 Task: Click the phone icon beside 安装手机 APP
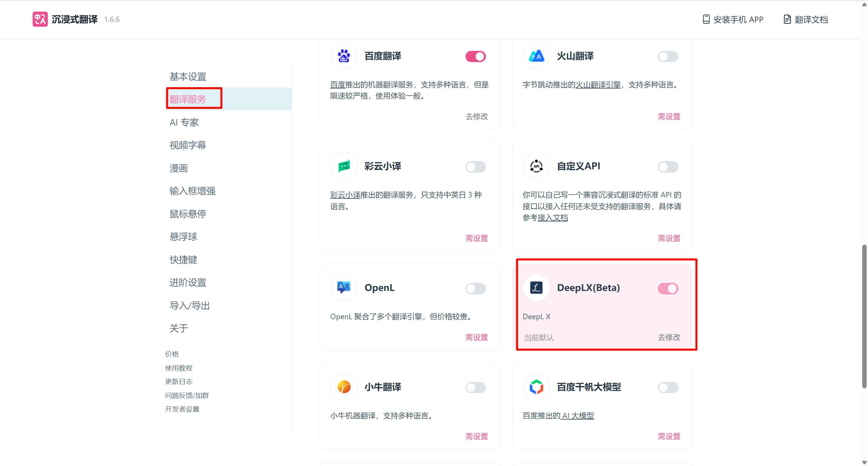point(706,19)
